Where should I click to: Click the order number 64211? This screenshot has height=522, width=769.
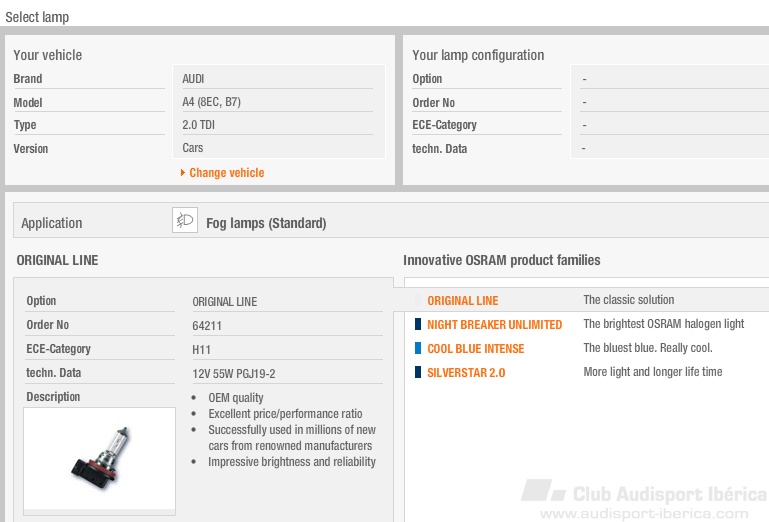click(207, 325)
